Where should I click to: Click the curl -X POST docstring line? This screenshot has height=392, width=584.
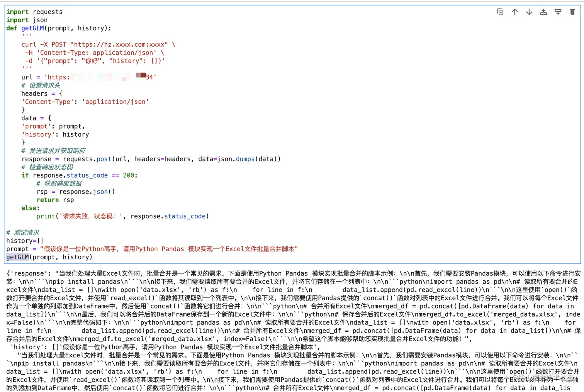tap(98, 44)
